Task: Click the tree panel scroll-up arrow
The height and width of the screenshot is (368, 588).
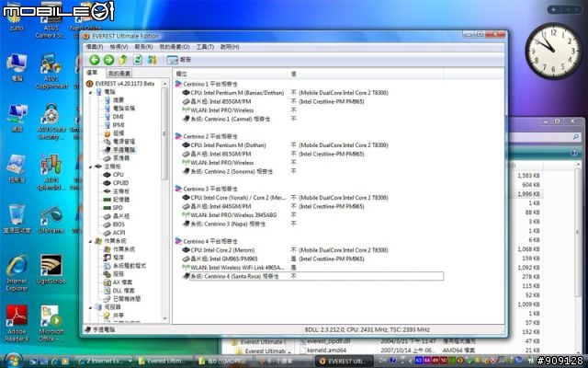Action: tap(164, 84)
